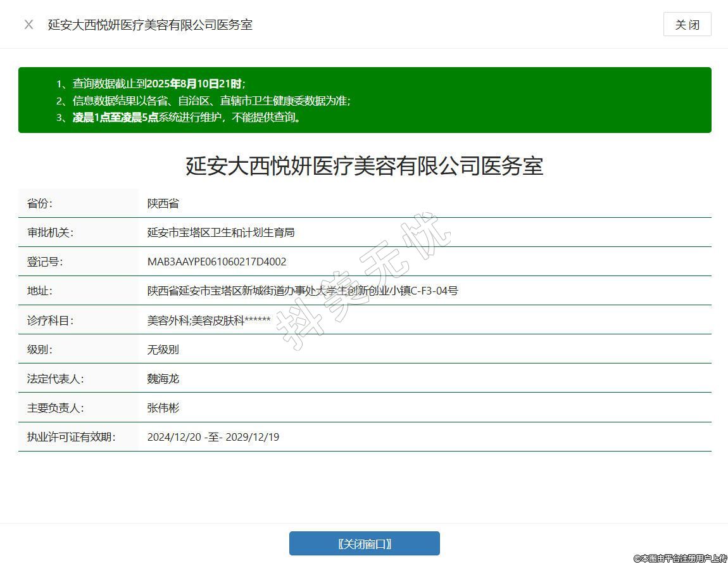Click the X icon at top left
The height and width of the screenshot is (563, 728).
[28, 25]
